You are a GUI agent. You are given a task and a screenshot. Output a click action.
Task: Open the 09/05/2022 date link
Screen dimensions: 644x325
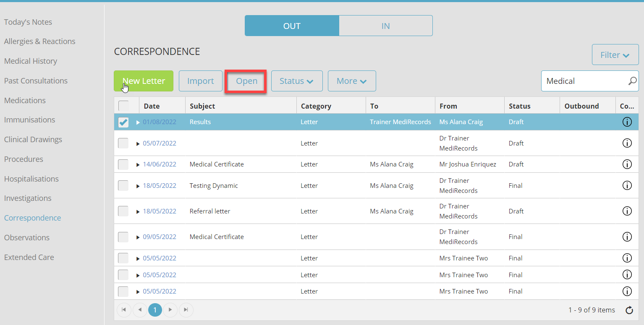tap(160, 237)
